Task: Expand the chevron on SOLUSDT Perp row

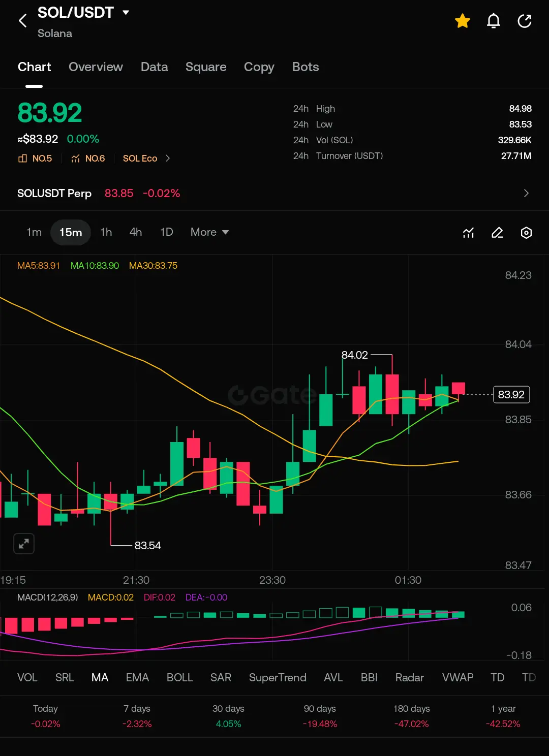Action: click(x=526, y=193)
